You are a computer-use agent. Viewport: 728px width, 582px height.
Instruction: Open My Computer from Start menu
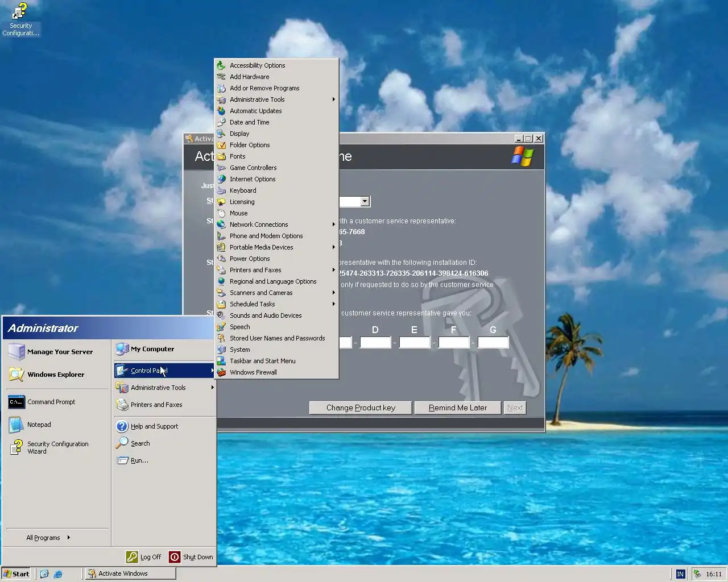(x=165, y=349)
